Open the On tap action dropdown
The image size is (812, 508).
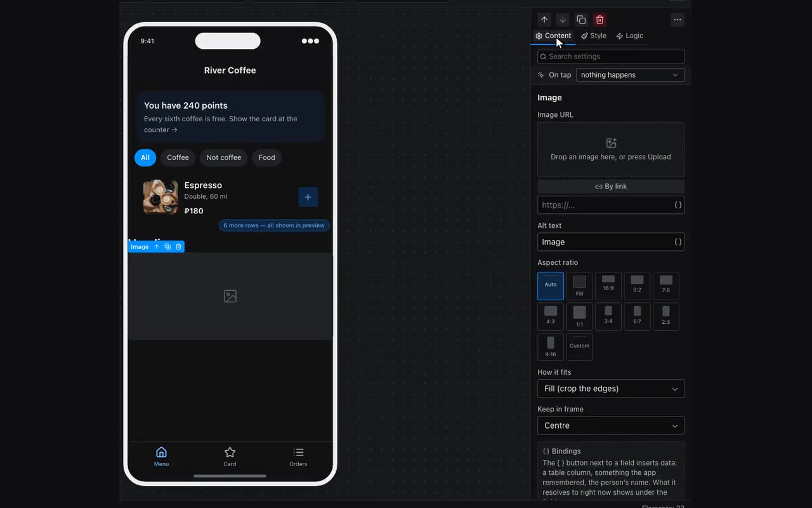(630, 75)
